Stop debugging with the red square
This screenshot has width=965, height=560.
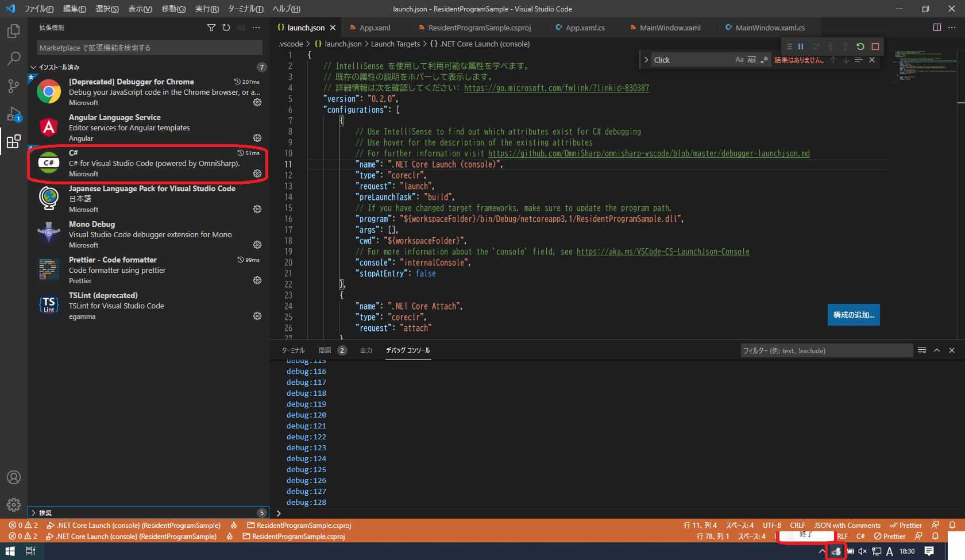click(x=875, y=47)
